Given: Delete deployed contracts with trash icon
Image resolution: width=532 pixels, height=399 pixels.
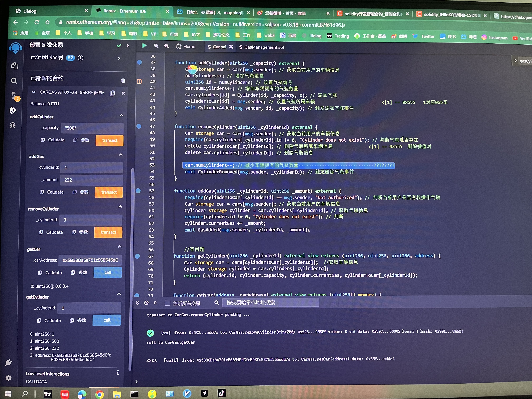Looking at the screenshot, I should pyautogui.click(x=123, y=81).
